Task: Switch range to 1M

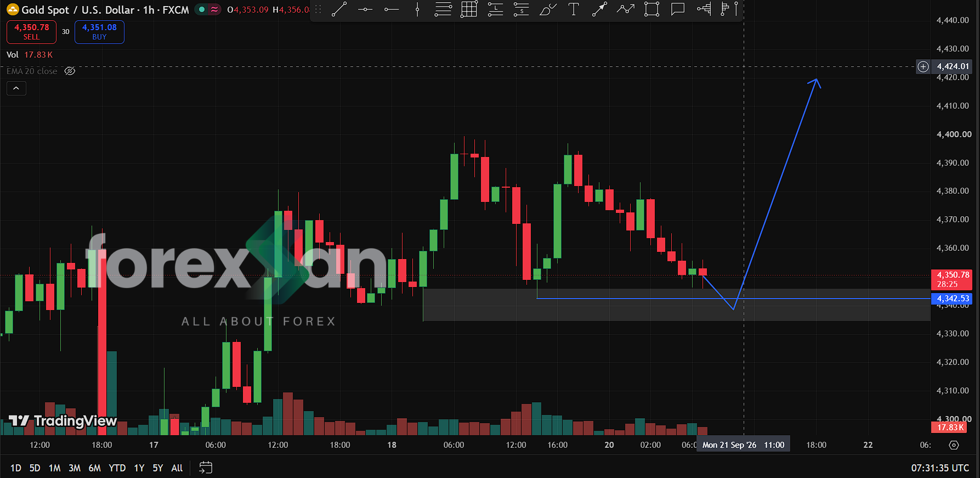Action: [54, 468]
